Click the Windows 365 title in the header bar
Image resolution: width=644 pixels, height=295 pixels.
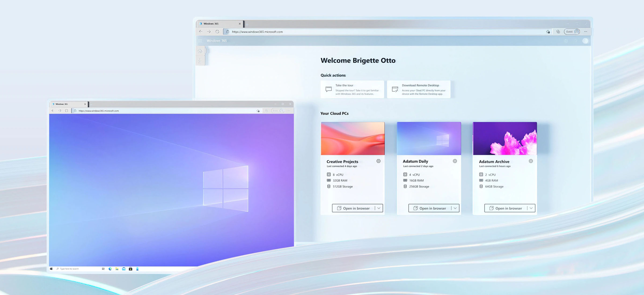[217, 41]
